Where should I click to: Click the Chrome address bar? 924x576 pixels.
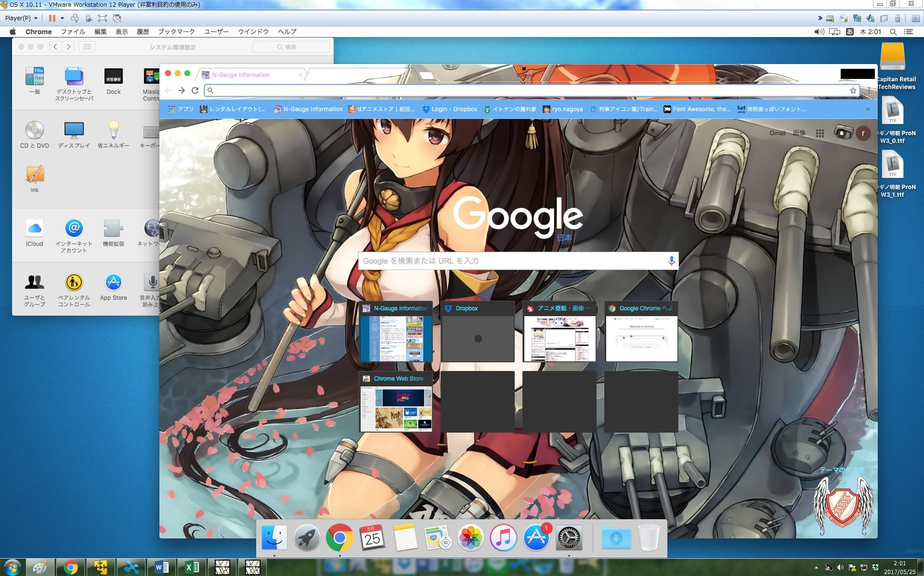532,90
